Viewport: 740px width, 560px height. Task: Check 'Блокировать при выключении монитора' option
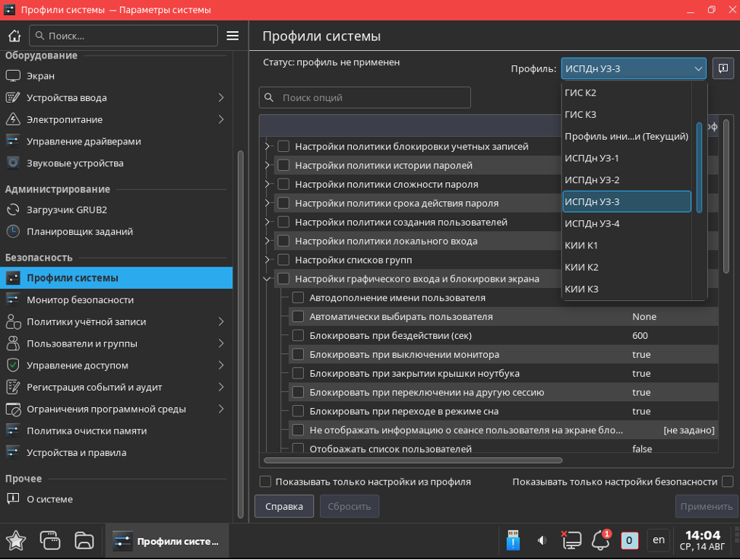[x=299, y=355]
